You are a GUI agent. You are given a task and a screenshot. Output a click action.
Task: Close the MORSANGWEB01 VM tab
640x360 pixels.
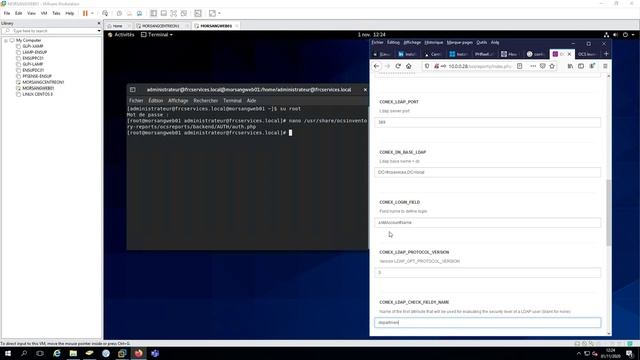pos(236,26)
